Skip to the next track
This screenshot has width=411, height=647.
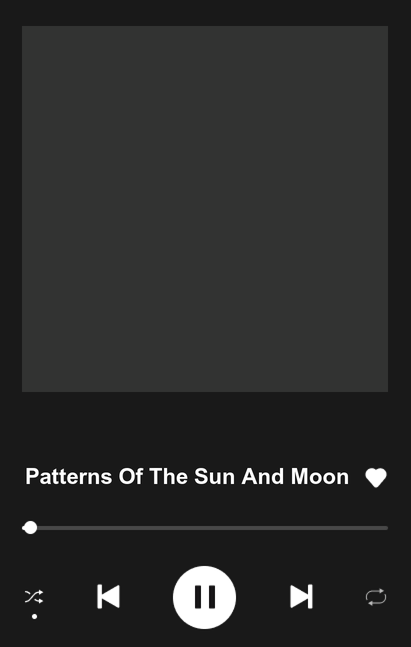coord(301,596)
